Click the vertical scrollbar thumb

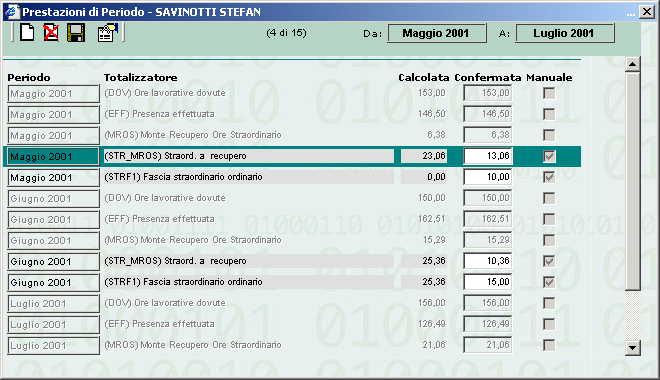632,181
